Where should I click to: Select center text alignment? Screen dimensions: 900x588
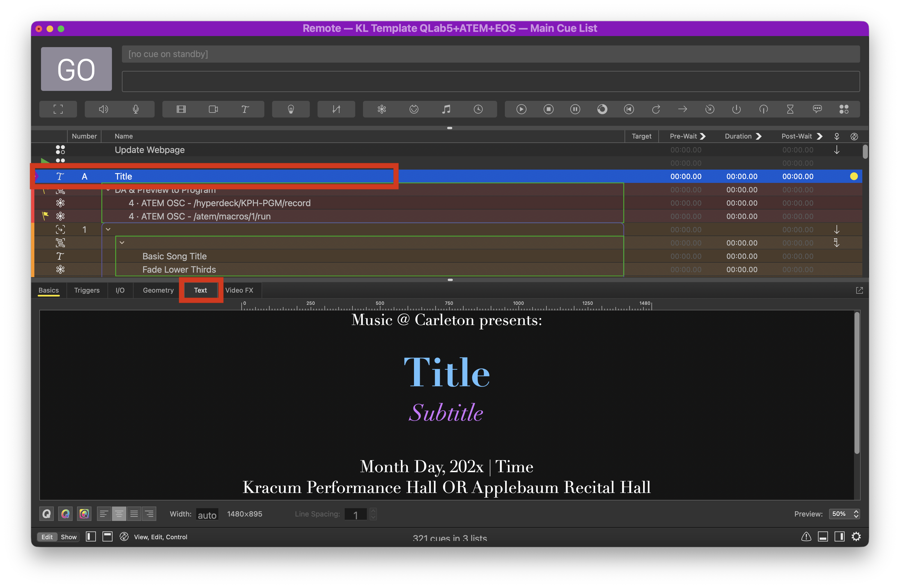click(x=119, y=513)
